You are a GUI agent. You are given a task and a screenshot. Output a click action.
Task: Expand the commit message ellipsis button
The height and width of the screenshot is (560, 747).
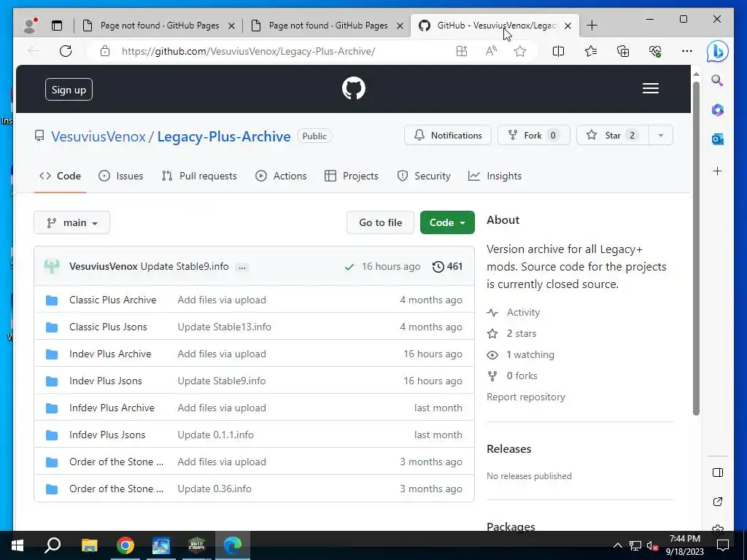[242, 268]
